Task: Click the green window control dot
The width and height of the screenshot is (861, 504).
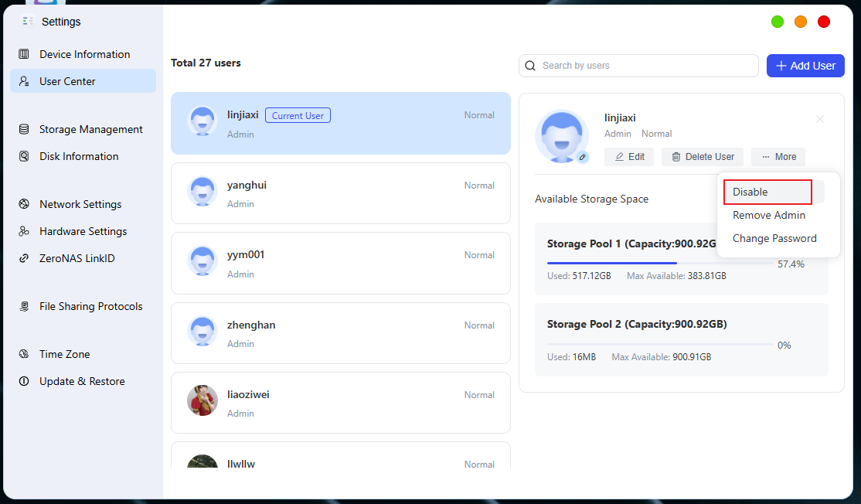Action: point(778,22)
